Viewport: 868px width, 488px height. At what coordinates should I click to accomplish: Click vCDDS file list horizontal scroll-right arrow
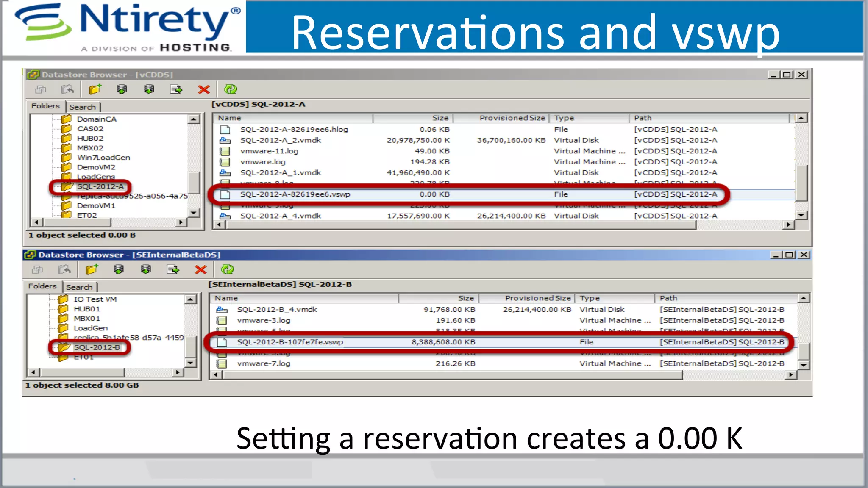[788, 225]
